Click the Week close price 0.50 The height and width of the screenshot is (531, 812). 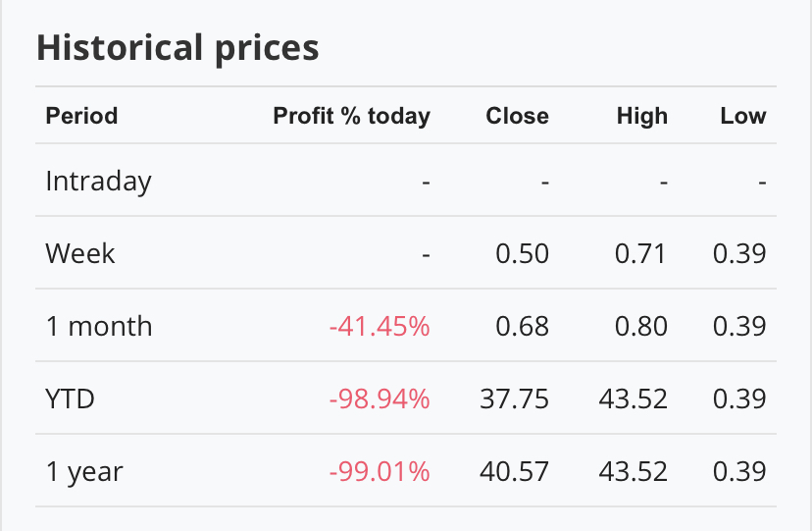point(522,253)
